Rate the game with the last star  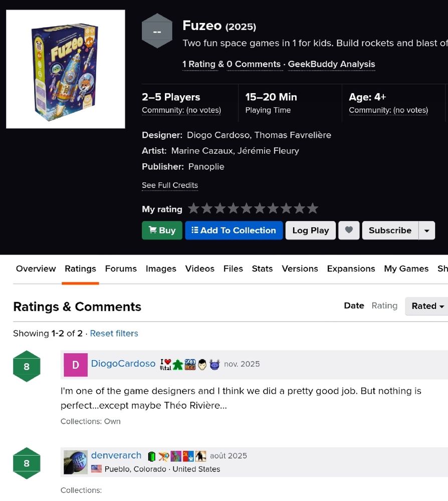(313, 208)
